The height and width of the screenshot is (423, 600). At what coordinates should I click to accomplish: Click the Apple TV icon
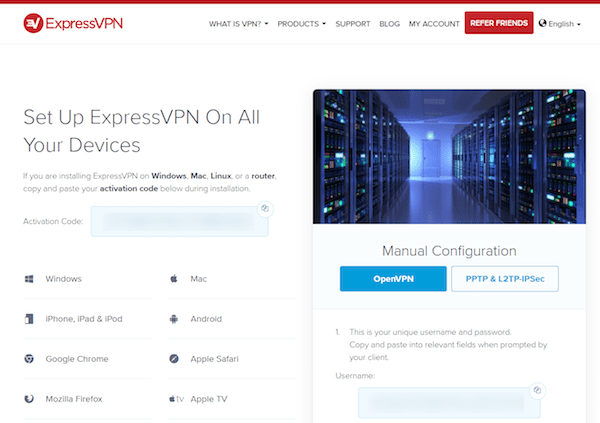(176, 399)
